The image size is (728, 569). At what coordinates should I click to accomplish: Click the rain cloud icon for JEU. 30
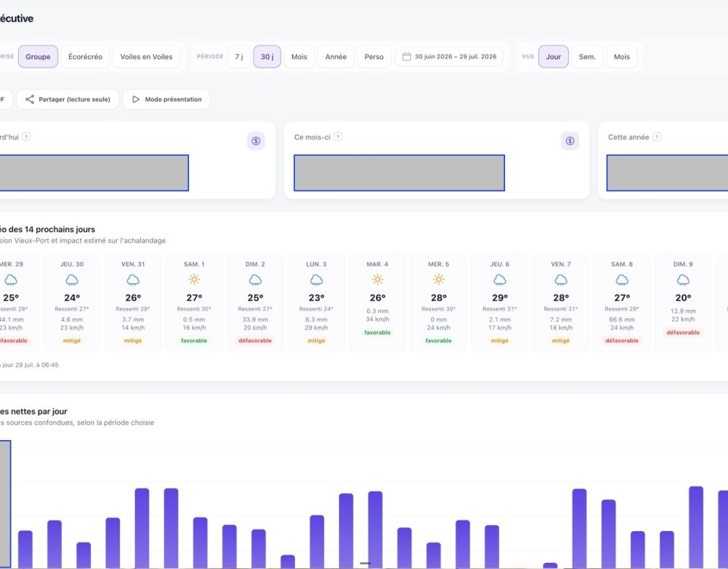(x=72, y=280)
